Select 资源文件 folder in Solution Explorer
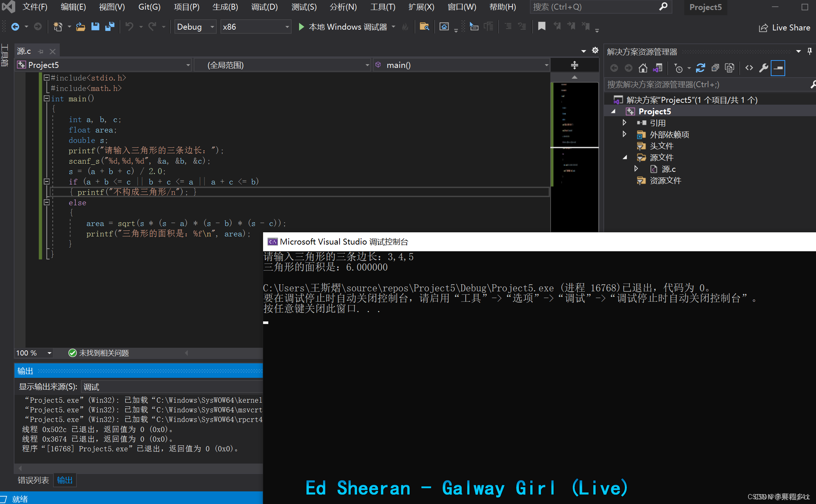Image resolution: width=816 pixels, height=504 pixels. (665, 180)
